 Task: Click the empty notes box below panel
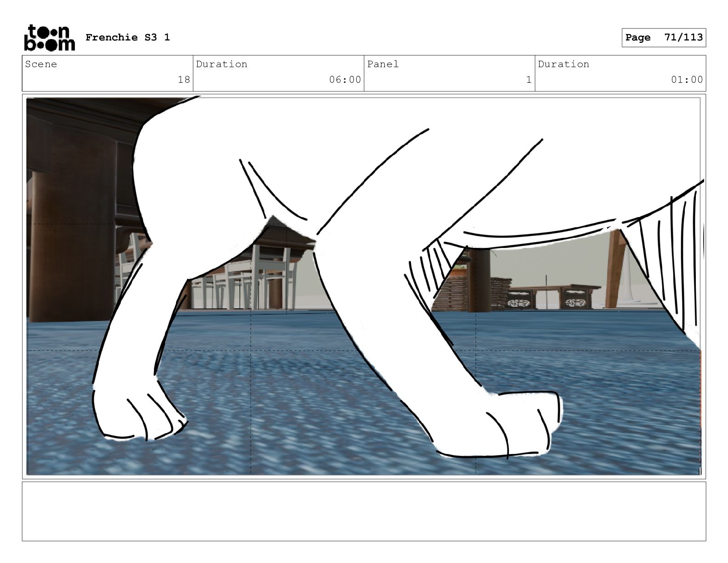pos(364,511)
